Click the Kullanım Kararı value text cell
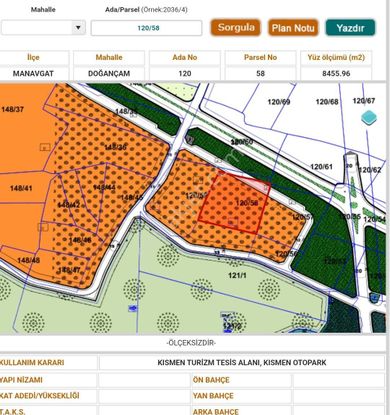390x415 pixels. coord(242,362)
